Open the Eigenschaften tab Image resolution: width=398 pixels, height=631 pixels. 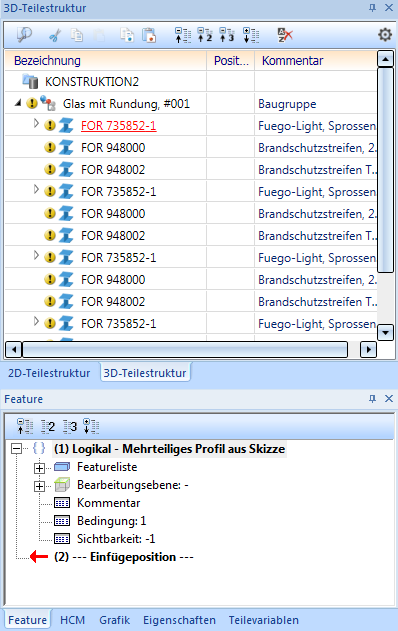(179, 620)
